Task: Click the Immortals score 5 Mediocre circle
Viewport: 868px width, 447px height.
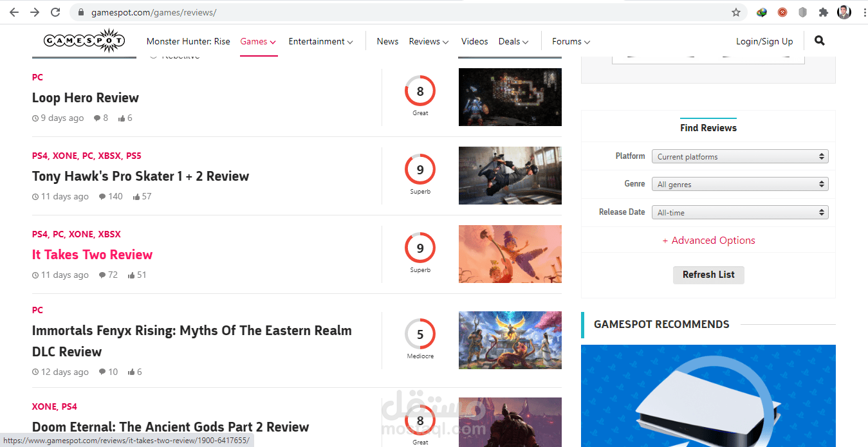Action: tap(420, 334)
